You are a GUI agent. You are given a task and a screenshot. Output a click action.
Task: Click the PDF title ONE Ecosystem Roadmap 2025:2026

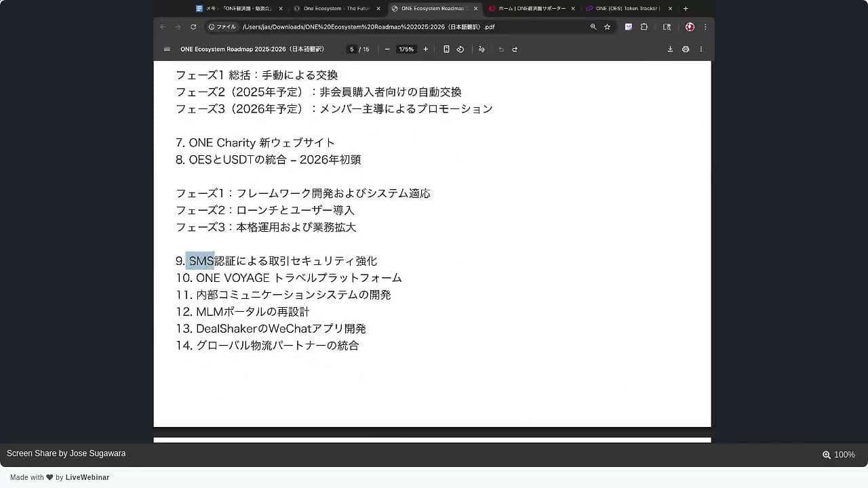tap(252, 49)
